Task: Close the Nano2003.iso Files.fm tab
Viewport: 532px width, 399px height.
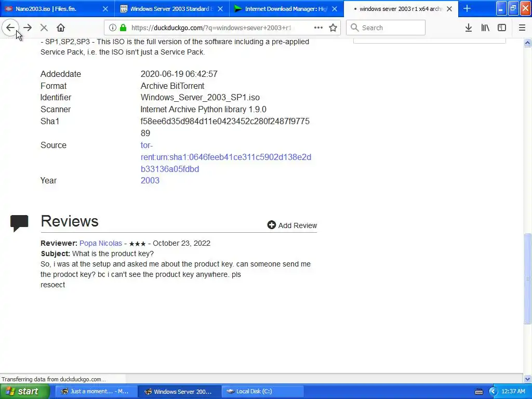Action: pos(105,9)
